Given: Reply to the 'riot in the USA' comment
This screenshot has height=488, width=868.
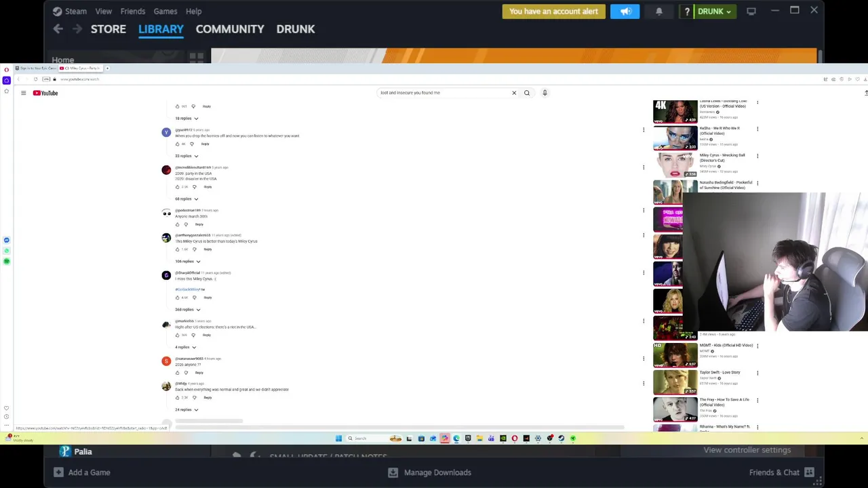Looking at the screenshot, I should pos(207,335).
